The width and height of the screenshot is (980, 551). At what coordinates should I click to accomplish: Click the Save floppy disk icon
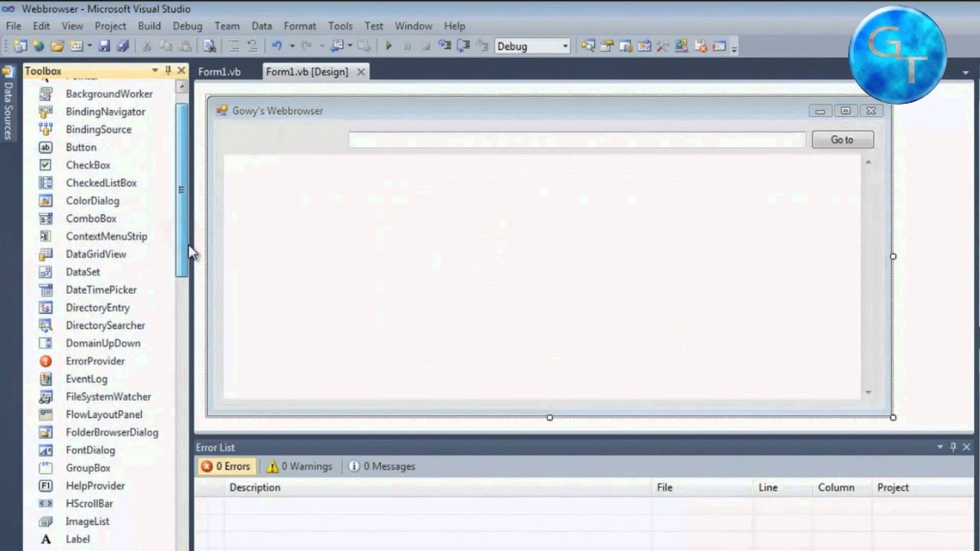tap(104, 46)
